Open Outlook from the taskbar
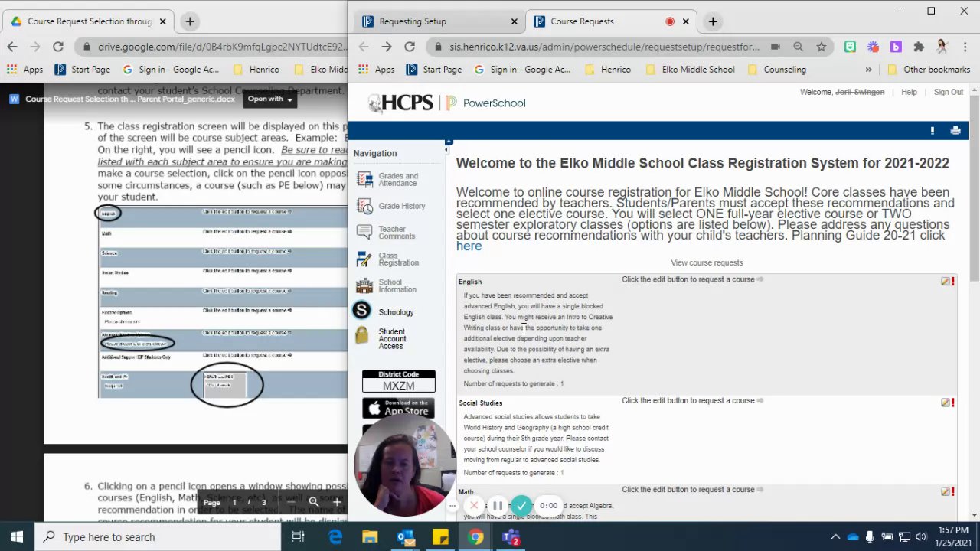980x551 pixels. tap(405, 537)
